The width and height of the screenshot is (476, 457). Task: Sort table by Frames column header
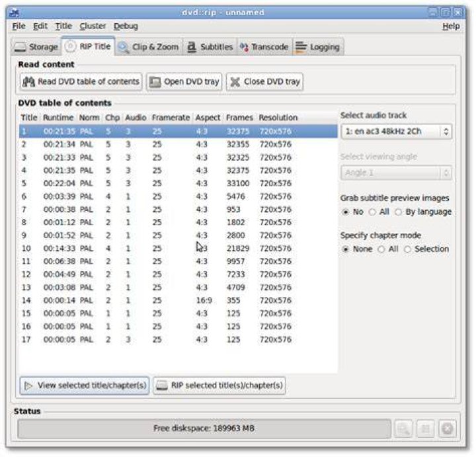pyautogui.click(x=239, y=118)
